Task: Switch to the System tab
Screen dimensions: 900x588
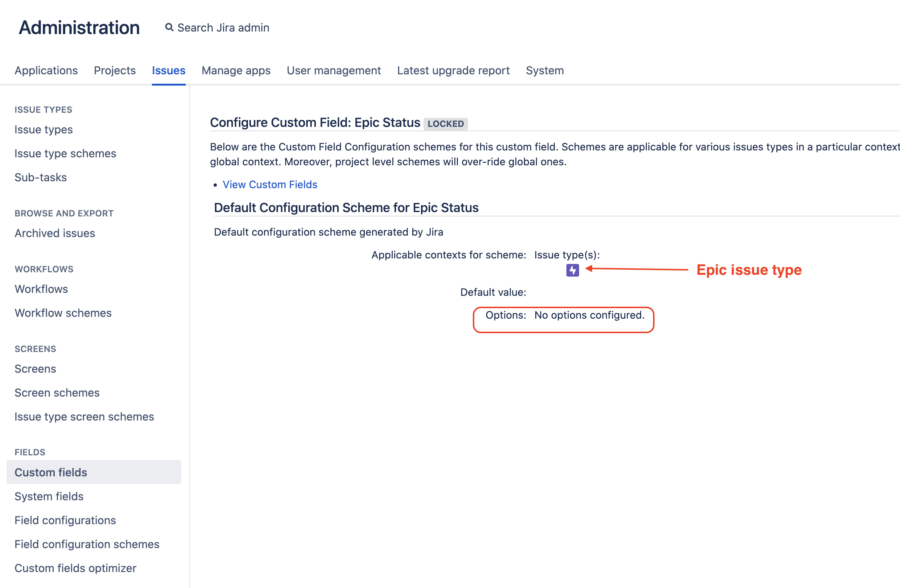Action: pos(545,70)
